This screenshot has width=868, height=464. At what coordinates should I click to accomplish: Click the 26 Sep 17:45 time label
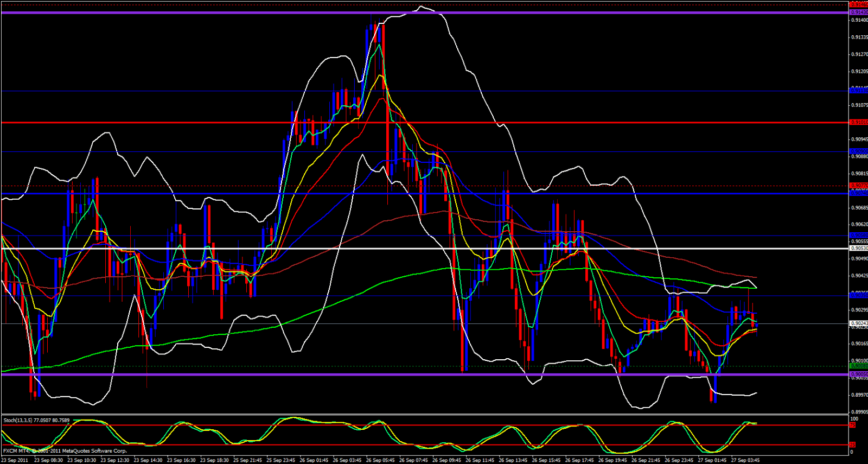(579, 460)
